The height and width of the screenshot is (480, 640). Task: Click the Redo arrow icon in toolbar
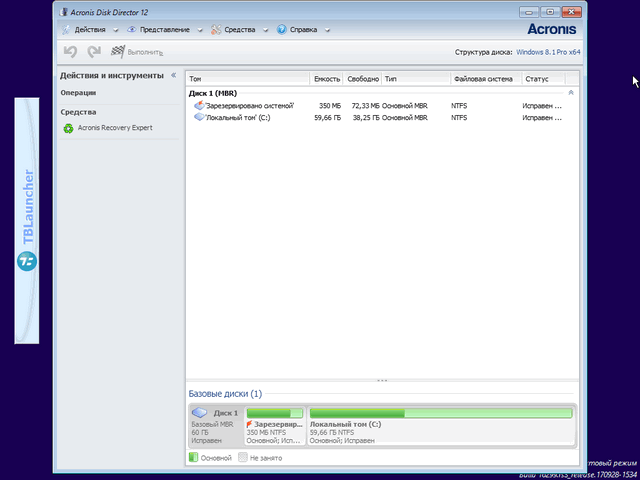94,52
